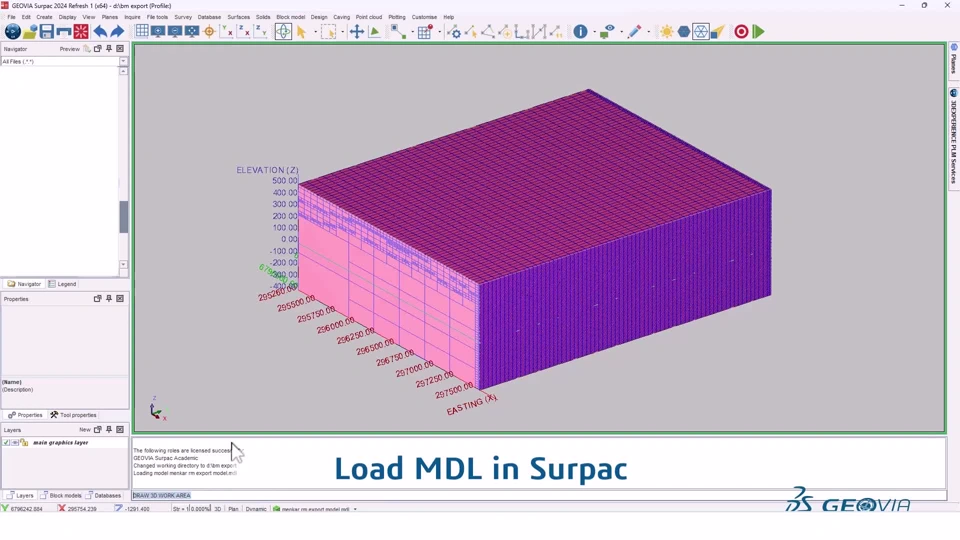Toggle Dynamic mode in status bar
The width and height of the screenshot is (960, 540).
[x=256, y=509]
